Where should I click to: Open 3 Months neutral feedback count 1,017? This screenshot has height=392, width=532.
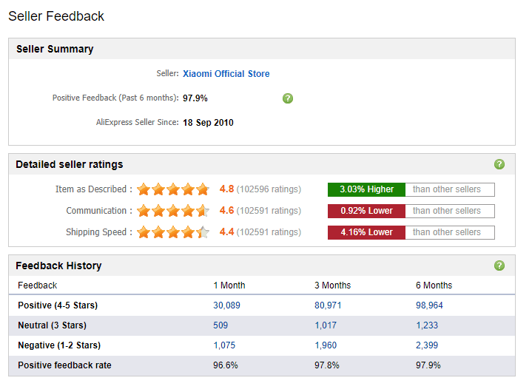326,325
